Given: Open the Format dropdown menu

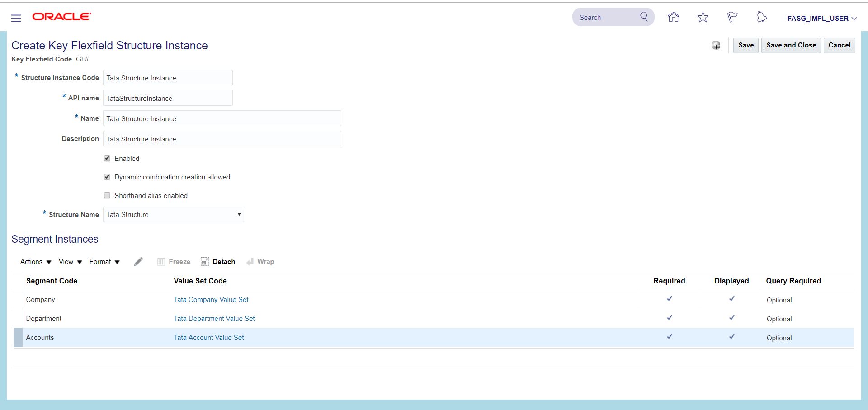Looking at the screenshot, I should pyautogui.click(x=104, y=262).
